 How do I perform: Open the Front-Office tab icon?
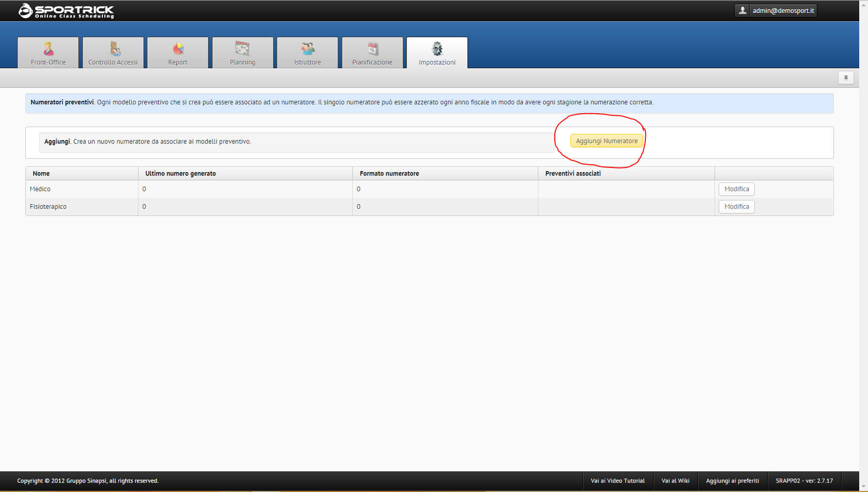[x=48, y=49]
